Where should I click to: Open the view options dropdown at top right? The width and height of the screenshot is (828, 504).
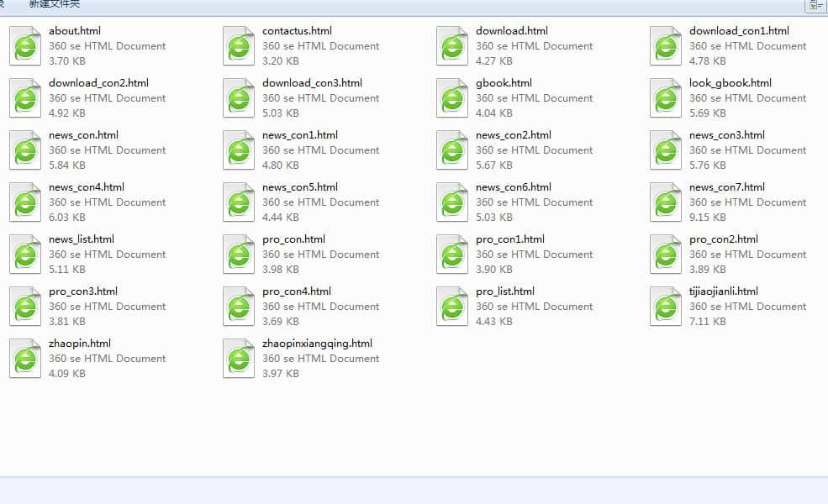pos(815,5)
